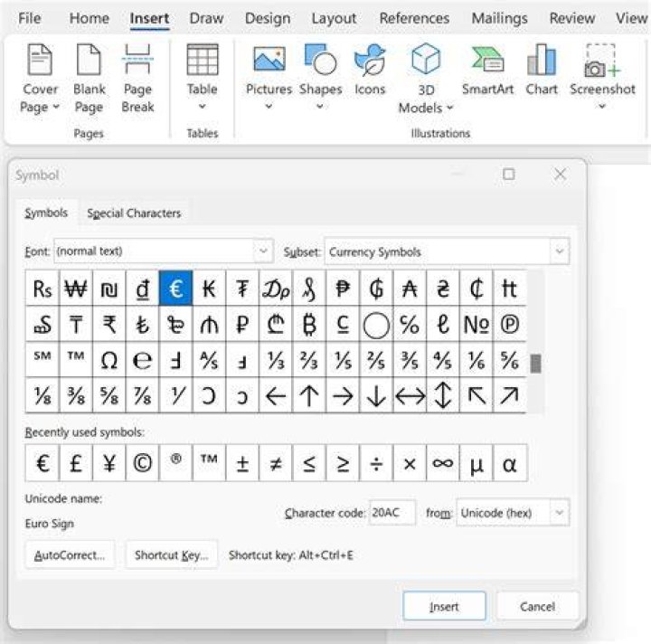Viewport: 651px width, 644px height.
Task: Open Pictures insert menu
Action: click(x=269, y=77)
